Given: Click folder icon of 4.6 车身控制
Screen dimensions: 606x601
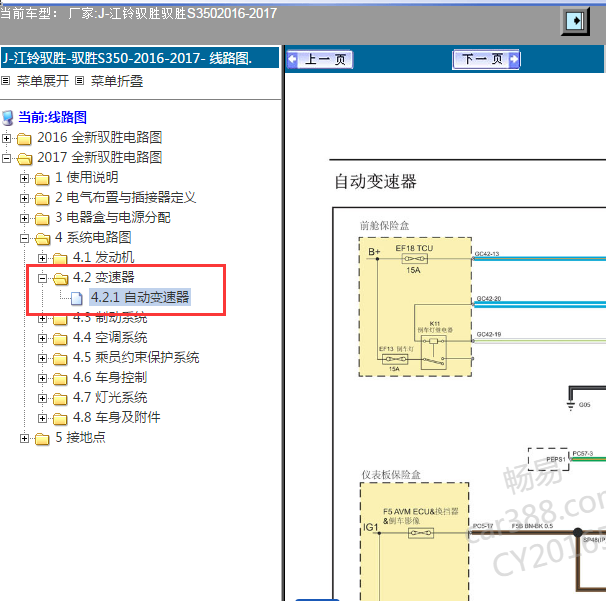Looking at the screenshot, I should point(60,379).
